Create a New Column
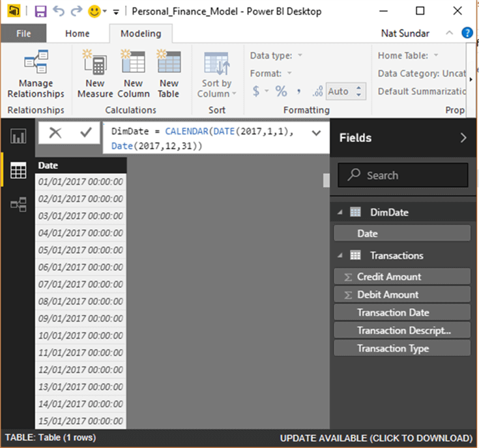Viewport: 479px width, 448px height. coord(133,74)
